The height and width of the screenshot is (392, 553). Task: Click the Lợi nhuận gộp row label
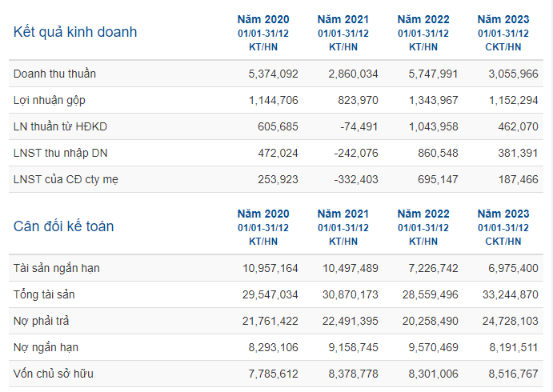point(50,101)
